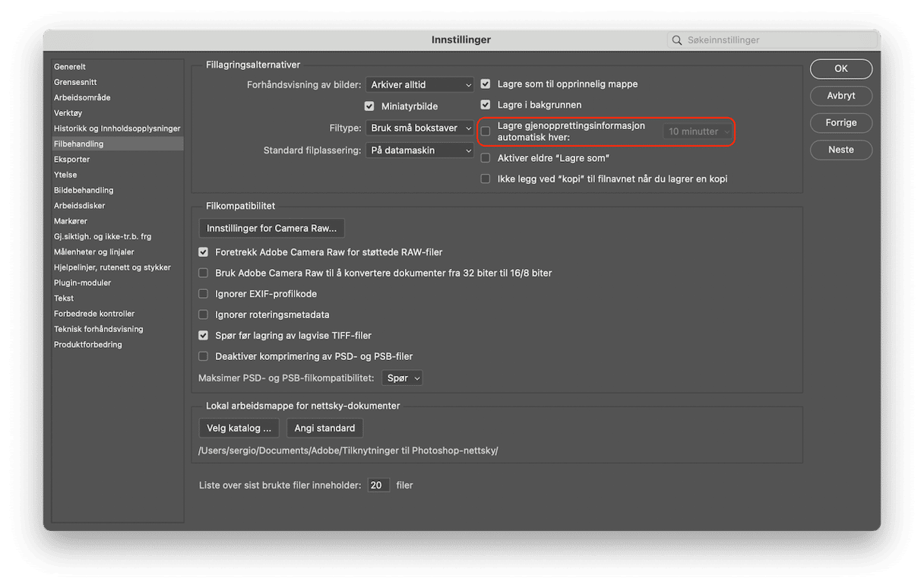This screenshot has width=924, height=588.
Task: Uncheck Lagre i bakgrunnen
Action: click(486, 105)
